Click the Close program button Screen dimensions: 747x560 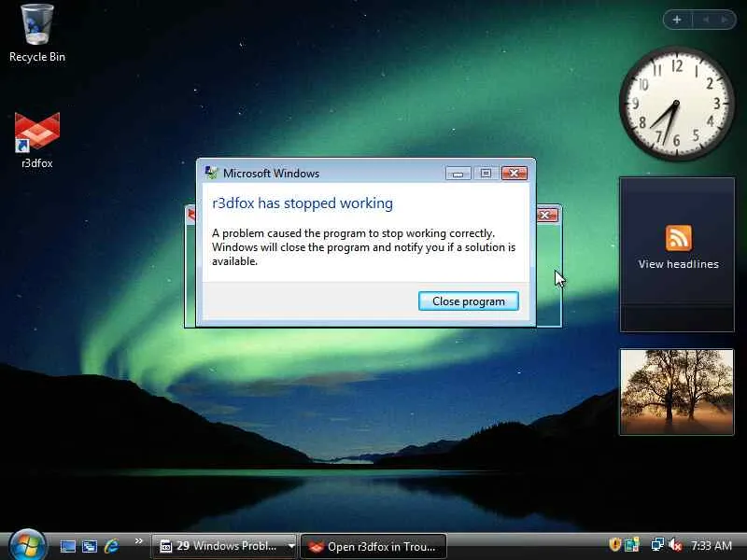[x=469, y=301]
